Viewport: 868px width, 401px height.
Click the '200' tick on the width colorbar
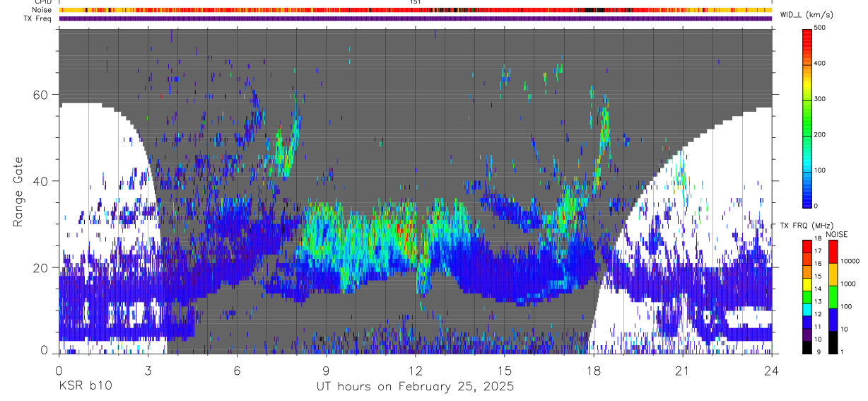tap(821, 134)
